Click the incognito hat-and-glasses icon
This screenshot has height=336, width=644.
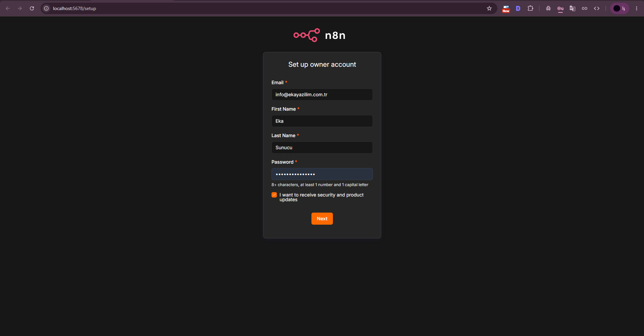[x=548, y=8]
